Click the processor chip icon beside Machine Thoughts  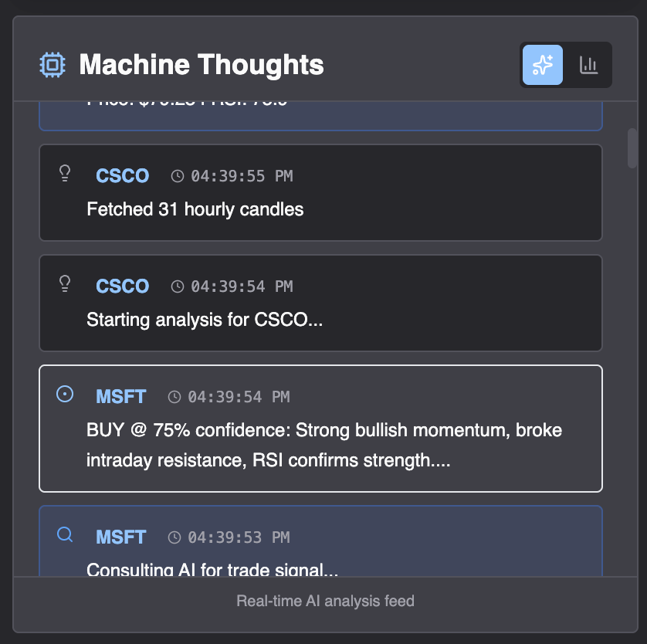tap(51, 65)
